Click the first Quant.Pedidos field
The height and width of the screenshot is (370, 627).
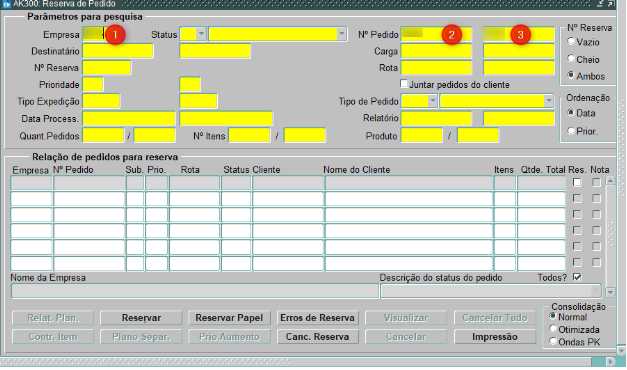(103, 136)
